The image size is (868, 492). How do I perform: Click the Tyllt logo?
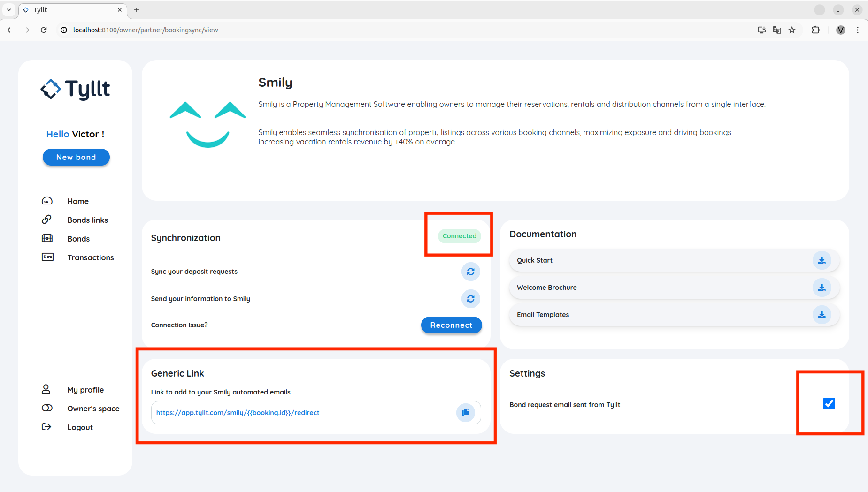(x=75, y=89)
